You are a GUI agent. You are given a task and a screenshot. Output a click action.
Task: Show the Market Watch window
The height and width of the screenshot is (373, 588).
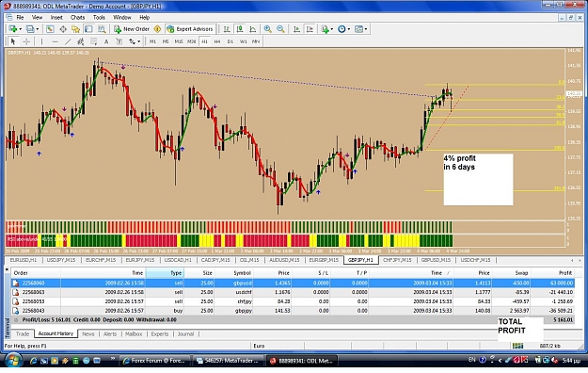click(50, 29)
